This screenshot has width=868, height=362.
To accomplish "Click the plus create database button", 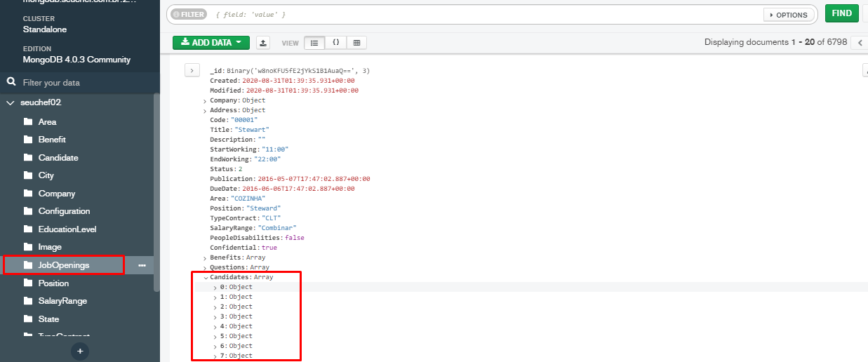I will click(x=80, y=351).
